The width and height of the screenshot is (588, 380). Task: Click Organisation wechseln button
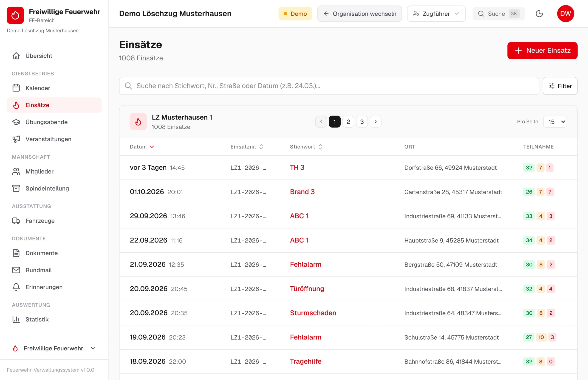[359, 14]
